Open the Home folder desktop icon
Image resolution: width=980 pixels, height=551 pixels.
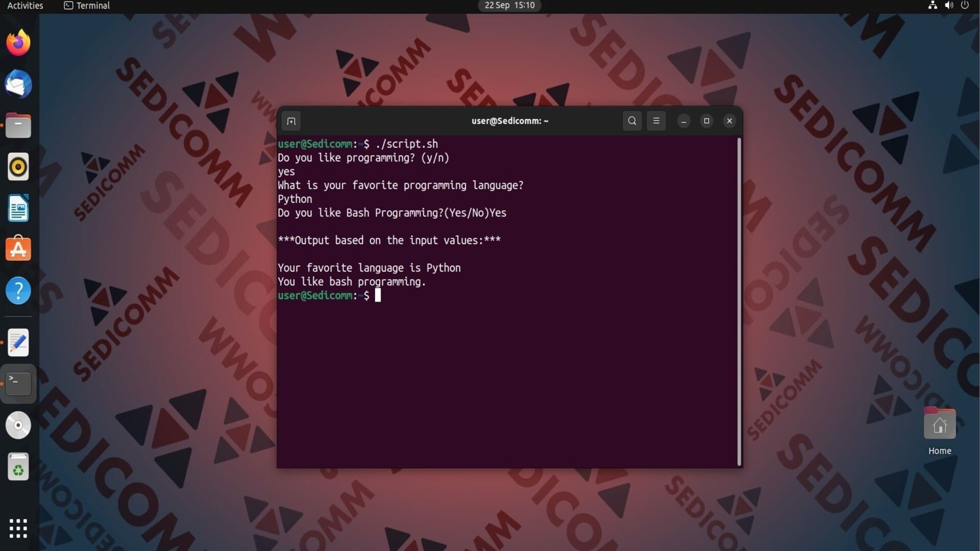(x=940, y=431)
